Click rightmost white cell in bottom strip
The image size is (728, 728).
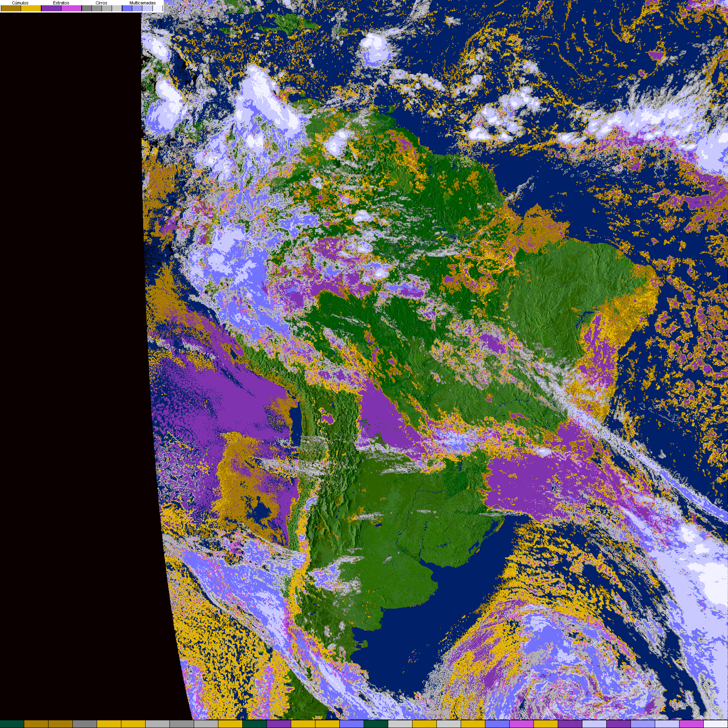pyautogui.click(x=716, y=724)
